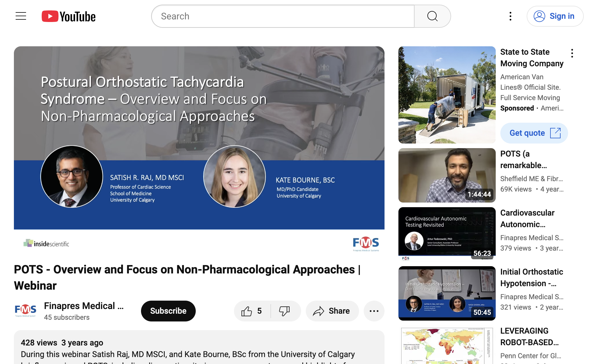Open the hamburger guide menu
Screen dimensions: 593x364
pos(21,16)
